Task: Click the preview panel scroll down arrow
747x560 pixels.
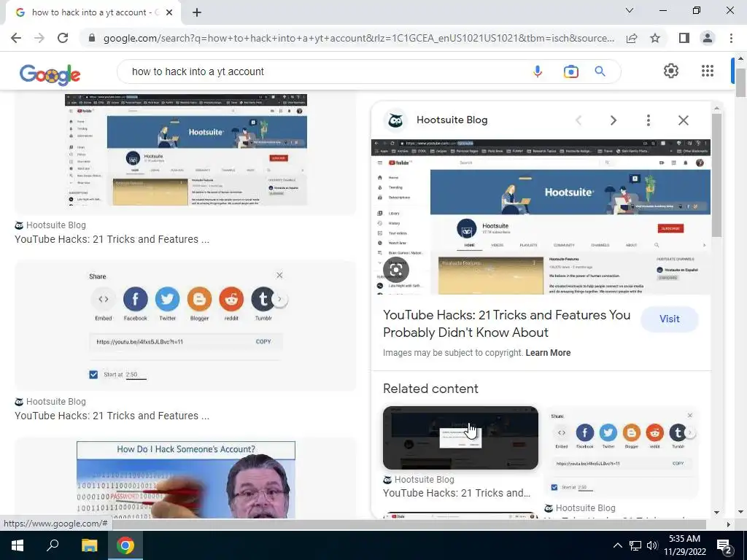Action: click(x=716, y=513)
